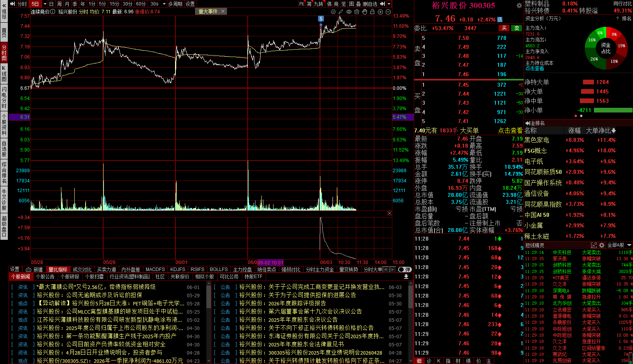Click the PK compare button
Screen dimensions: 633x364
(302, 4)
